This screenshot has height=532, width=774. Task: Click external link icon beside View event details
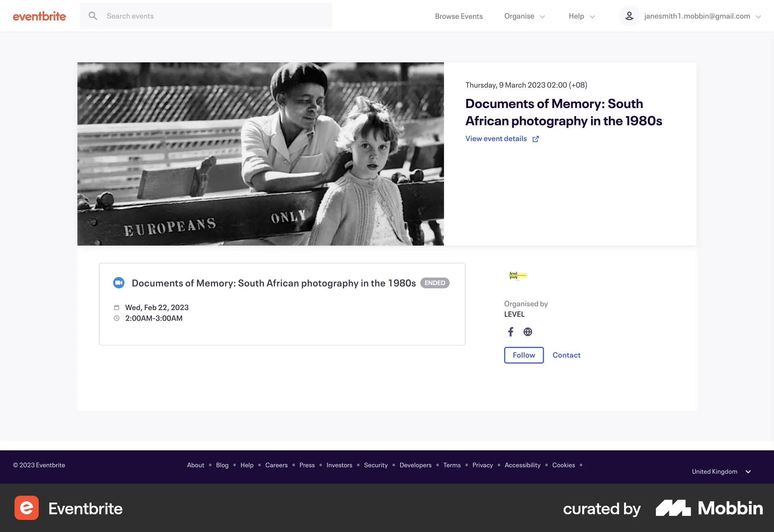tap(536, 139)
